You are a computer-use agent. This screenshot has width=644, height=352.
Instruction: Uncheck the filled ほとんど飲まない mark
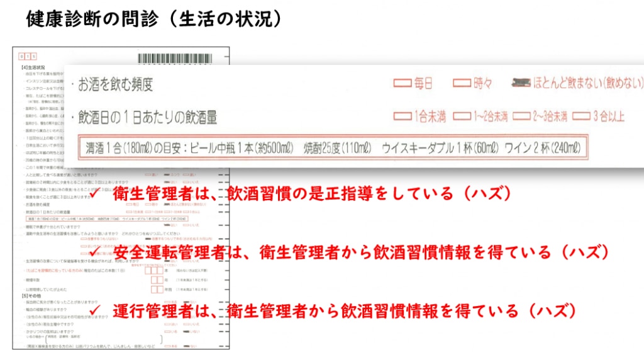point(522,82)
